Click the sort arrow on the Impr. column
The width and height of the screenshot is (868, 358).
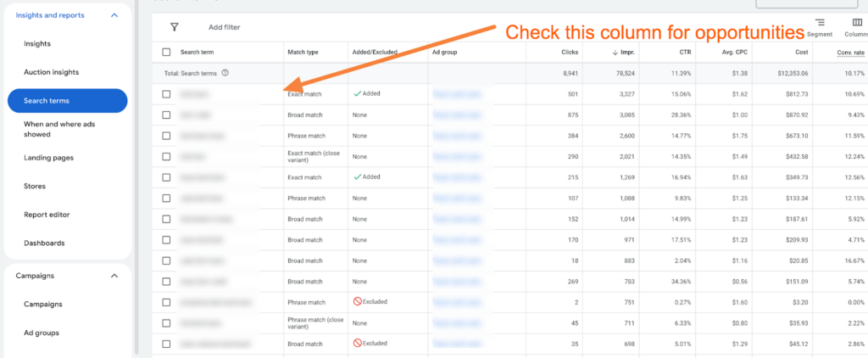615,53
